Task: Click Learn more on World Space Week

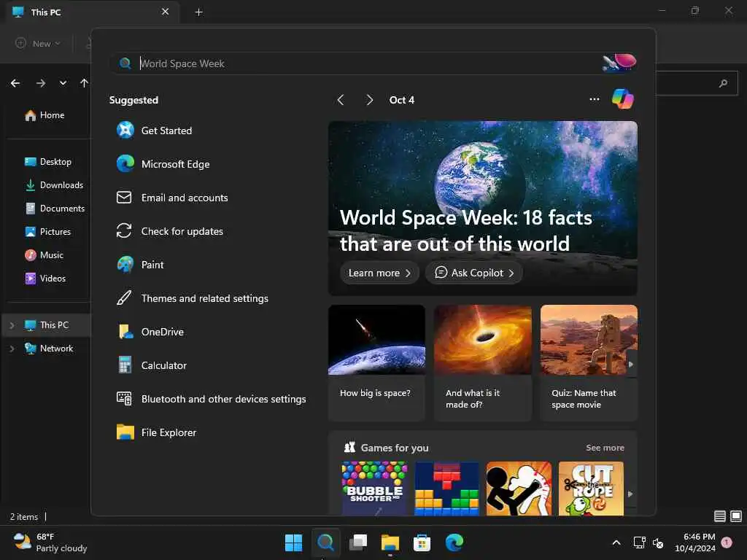Action: [379, 273]
